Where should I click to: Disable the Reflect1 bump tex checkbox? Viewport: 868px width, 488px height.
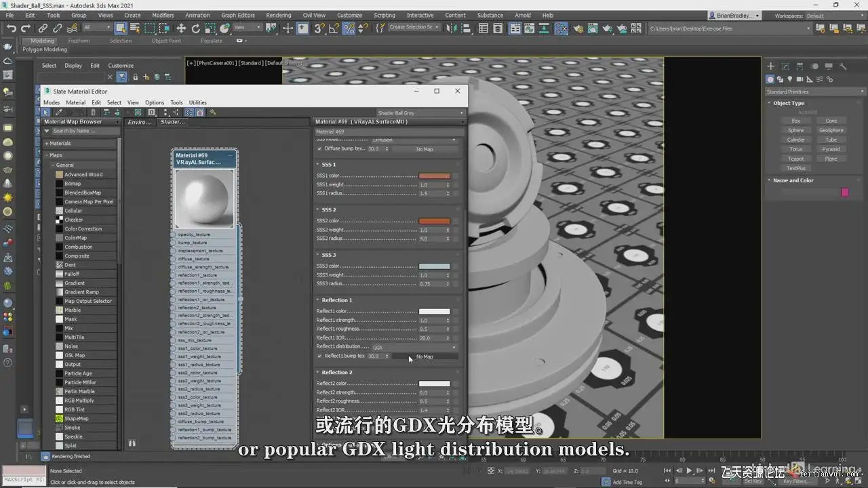point(319,356)
